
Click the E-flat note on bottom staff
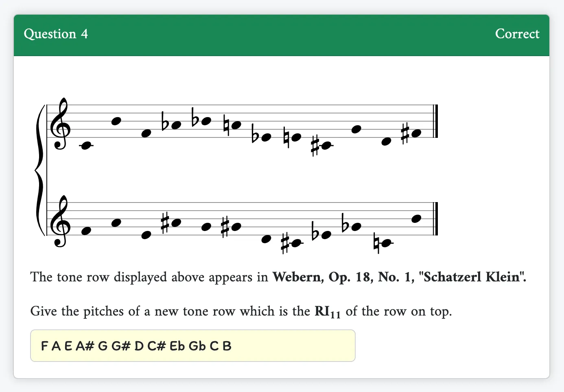click(321, 233)
